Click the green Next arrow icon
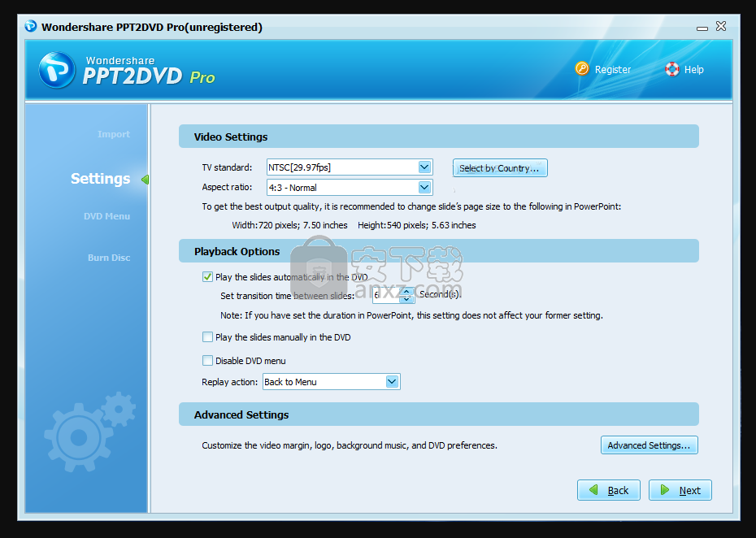The height and width of the screenshot is (538, 756). coord(665,490)
